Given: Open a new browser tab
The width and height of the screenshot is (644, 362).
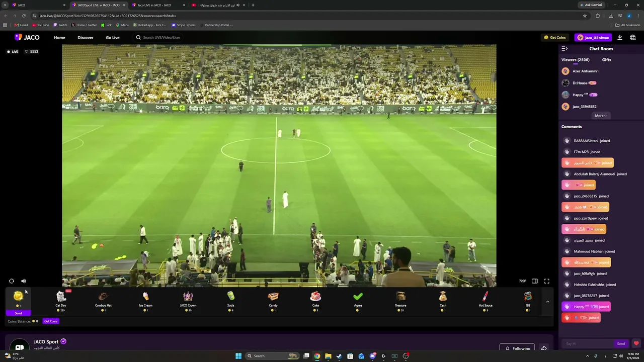Looking at the screenshot, I should (x=253, y=5).
